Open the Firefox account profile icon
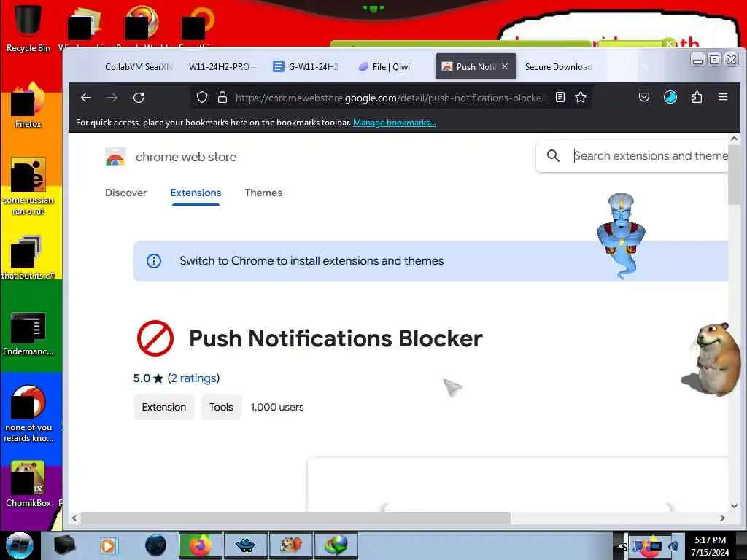 670,98
